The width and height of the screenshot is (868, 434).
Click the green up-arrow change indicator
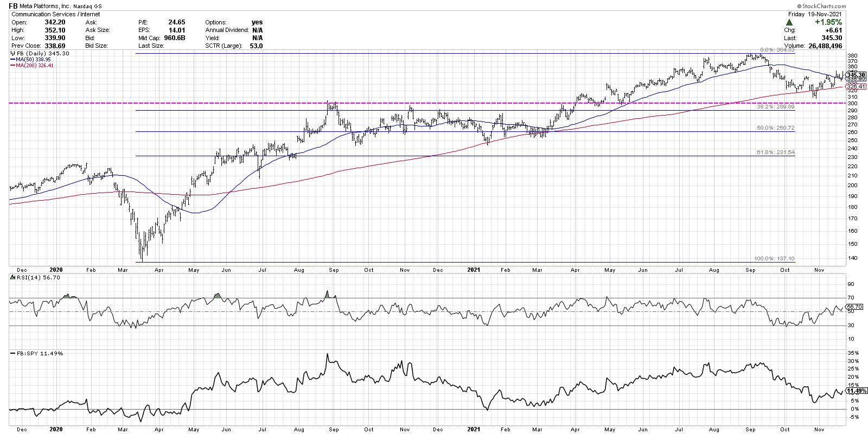point(788,22)
